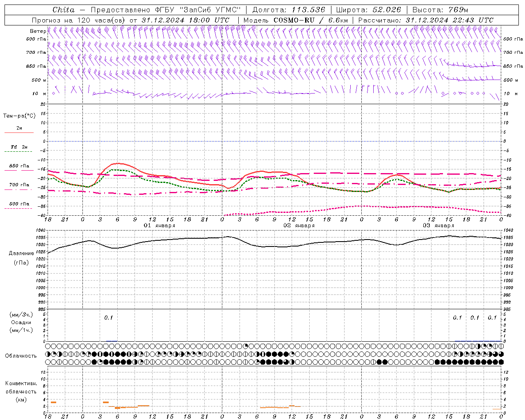Image resolution: width=525 pixels, height=420 pixels.
Task: Click the left "500 м" wind level label
Action: click(x=39, y=80)
